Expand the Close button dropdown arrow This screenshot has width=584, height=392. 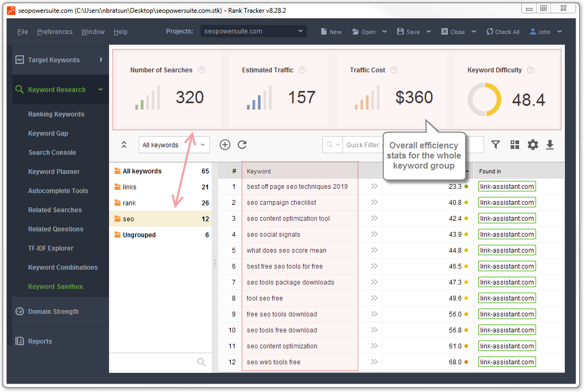(x=474, y=32)
